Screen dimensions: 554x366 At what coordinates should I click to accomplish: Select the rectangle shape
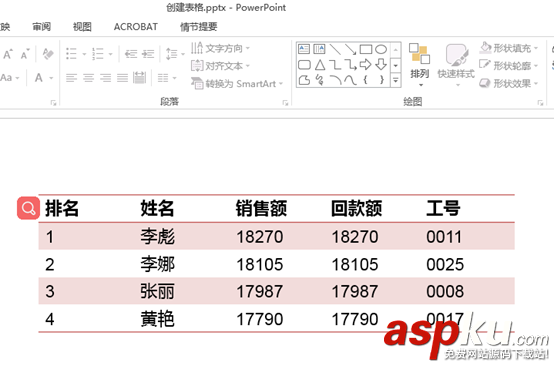coord(366,49)
